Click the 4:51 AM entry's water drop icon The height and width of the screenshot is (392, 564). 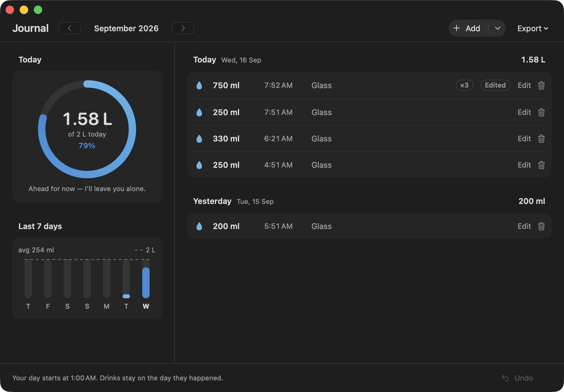coord(199,165)
